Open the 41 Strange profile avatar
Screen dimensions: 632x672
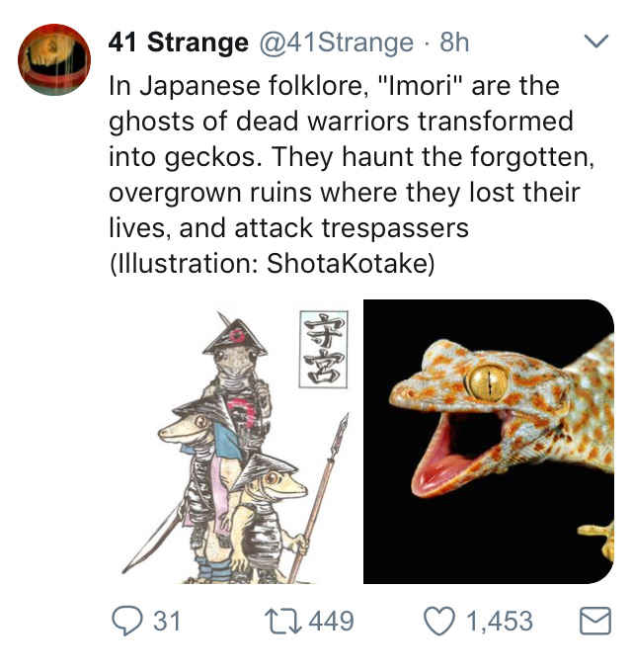[54, 59]
